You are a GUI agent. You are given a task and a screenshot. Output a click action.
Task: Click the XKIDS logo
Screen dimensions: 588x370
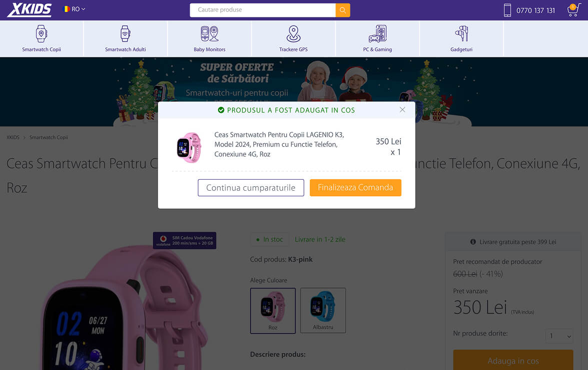click(29, 10)
